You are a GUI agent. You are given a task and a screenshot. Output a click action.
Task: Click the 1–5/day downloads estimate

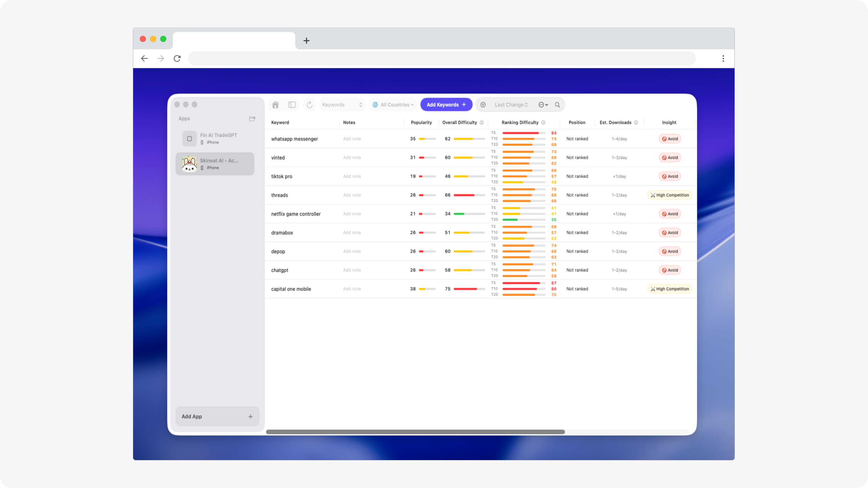pos(619,289)
